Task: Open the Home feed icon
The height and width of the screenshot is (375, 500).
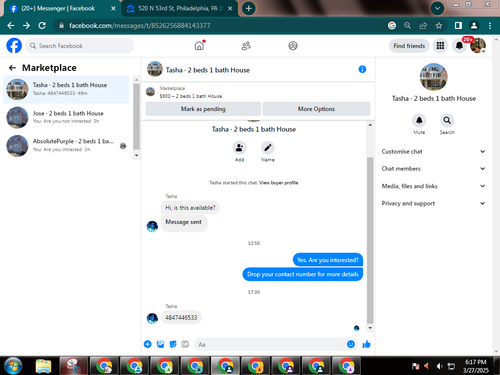Action: (x=199, y=46)
